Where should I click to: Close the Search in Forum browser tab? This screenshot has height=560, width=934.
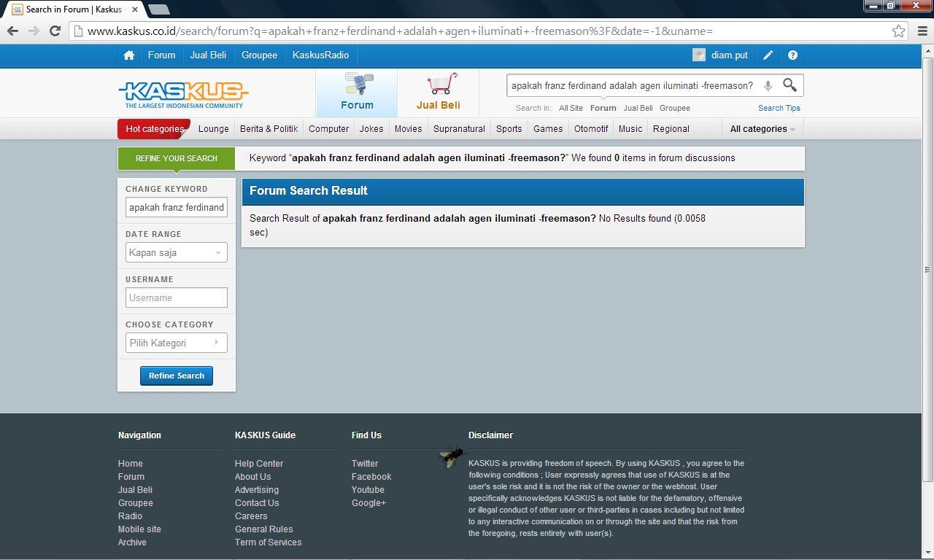coord(135,9)
